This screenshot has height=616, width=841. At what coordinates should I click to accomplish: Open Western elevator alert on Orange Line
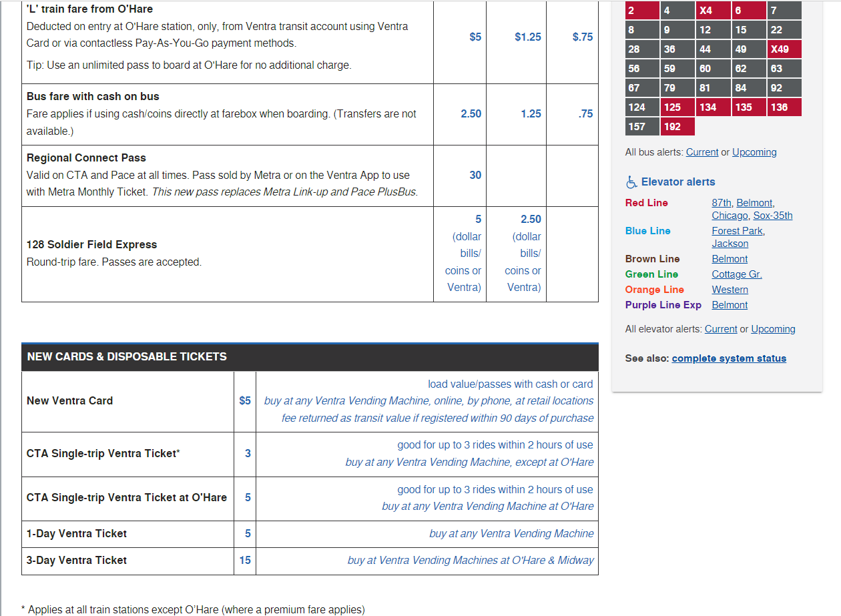pos(730,290)
